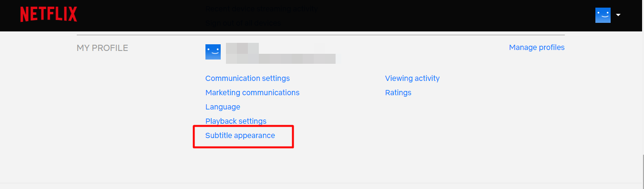The image size is (644, 189).
Task: Go to Marketing communications
Action: [x=252, y=92]
